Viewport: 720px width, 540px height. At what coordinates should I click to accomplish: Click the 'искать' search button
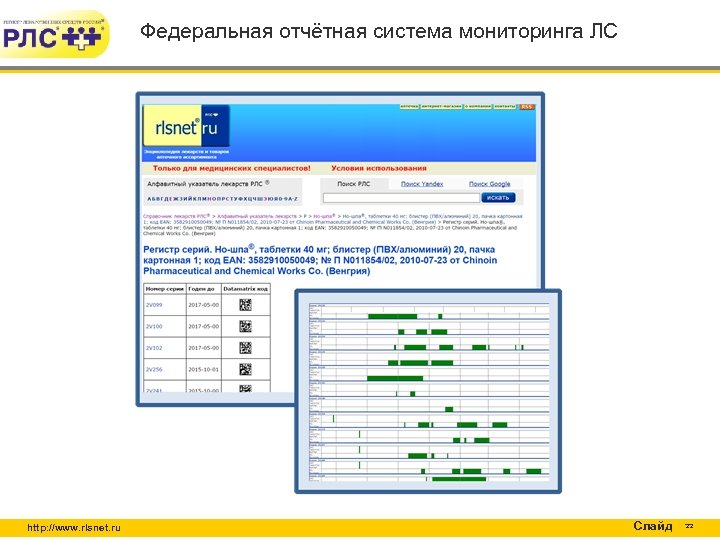pyautogui.click(x=498, y=197)
